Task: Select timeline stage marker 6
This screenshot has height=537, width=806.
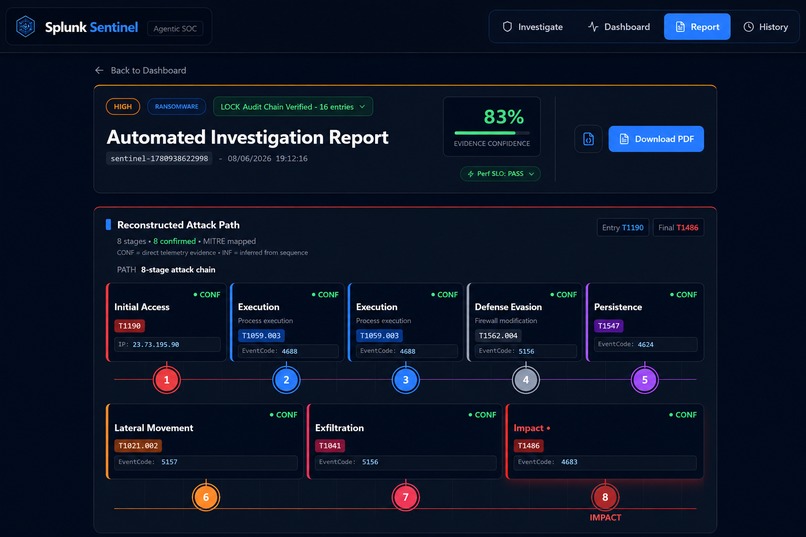Action: tap(206, 497)
